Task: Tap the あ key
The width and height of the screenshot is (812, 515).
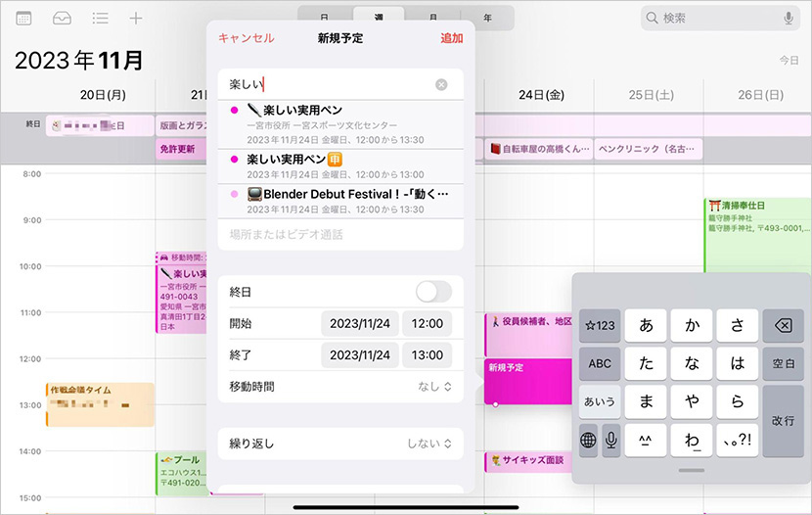Action: click(646, 325)
